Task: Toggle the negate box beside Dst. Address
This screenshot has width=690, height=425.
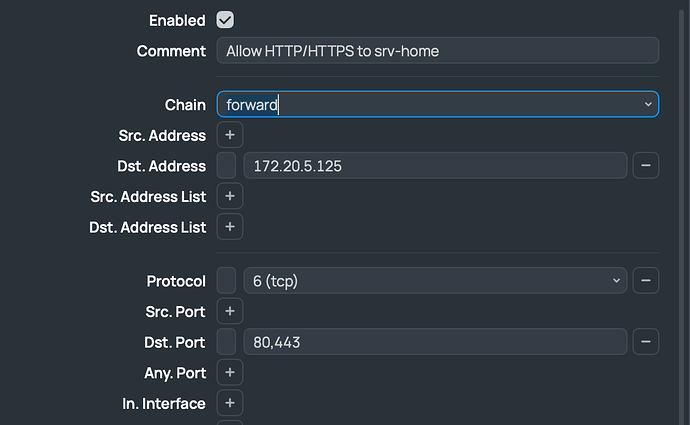Action: [227, 166]
